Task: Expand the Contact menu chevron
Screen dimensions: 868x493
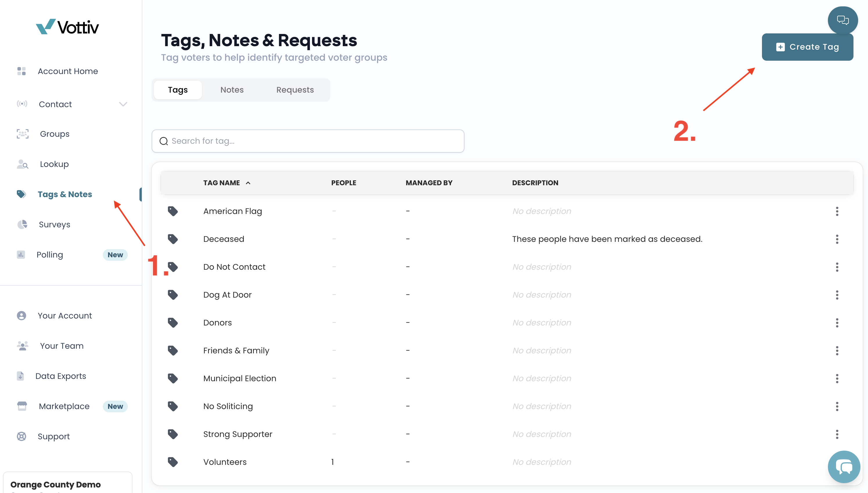Action: tap(123, 104)
